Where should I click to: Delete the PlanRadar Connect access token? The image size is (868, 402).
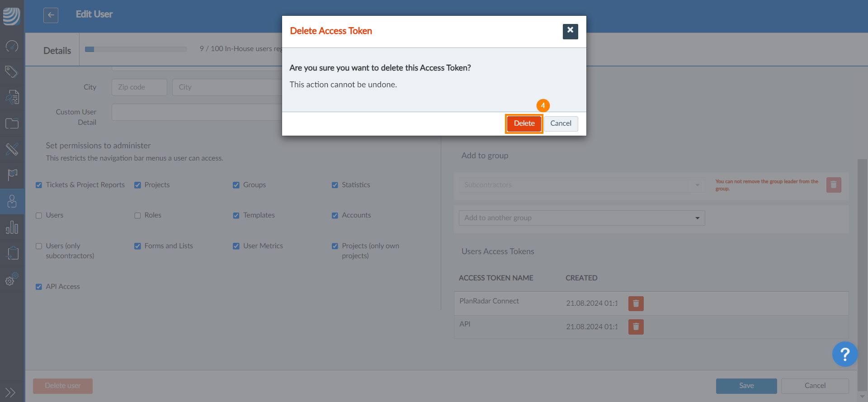pos(636,303)
